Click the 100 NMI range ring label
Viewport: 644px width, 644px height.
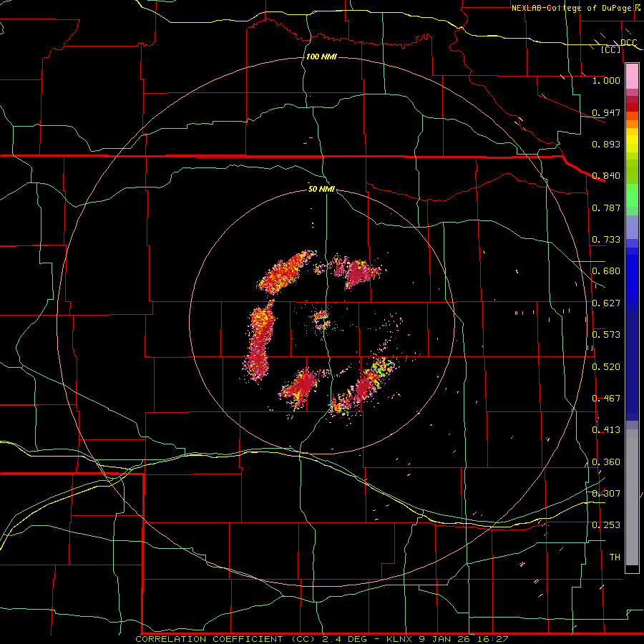coord(321,57)
